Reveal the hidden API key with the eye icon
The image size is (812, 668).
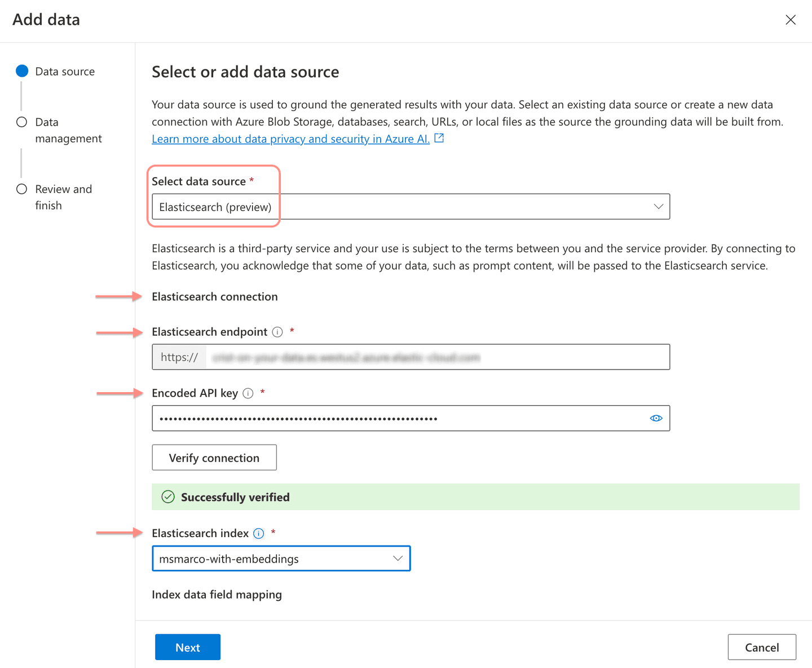point(656,418)
